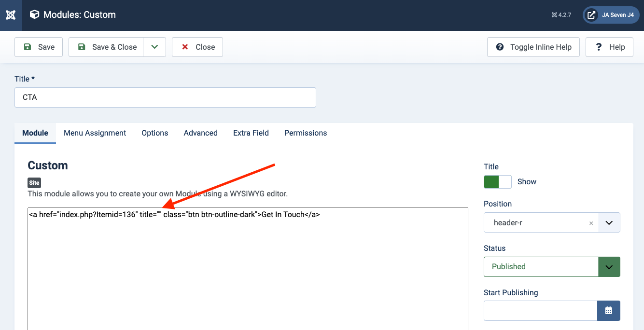The height and width of the screenshot is (330, 644).
Task: Open the Help button
Action: tap(609, 47)
